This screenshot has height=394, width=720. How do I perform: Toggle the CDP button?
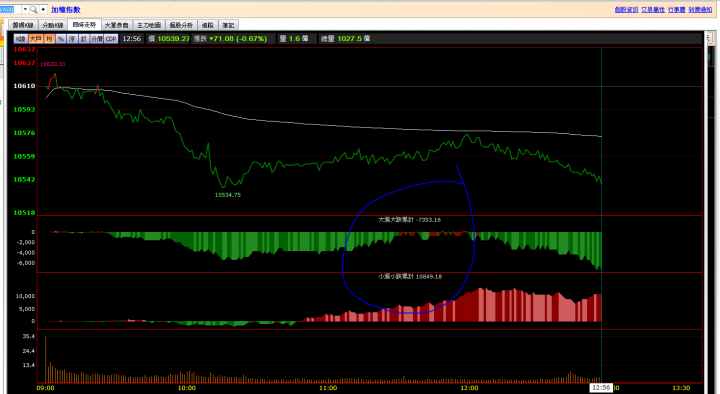pos(111,39)
